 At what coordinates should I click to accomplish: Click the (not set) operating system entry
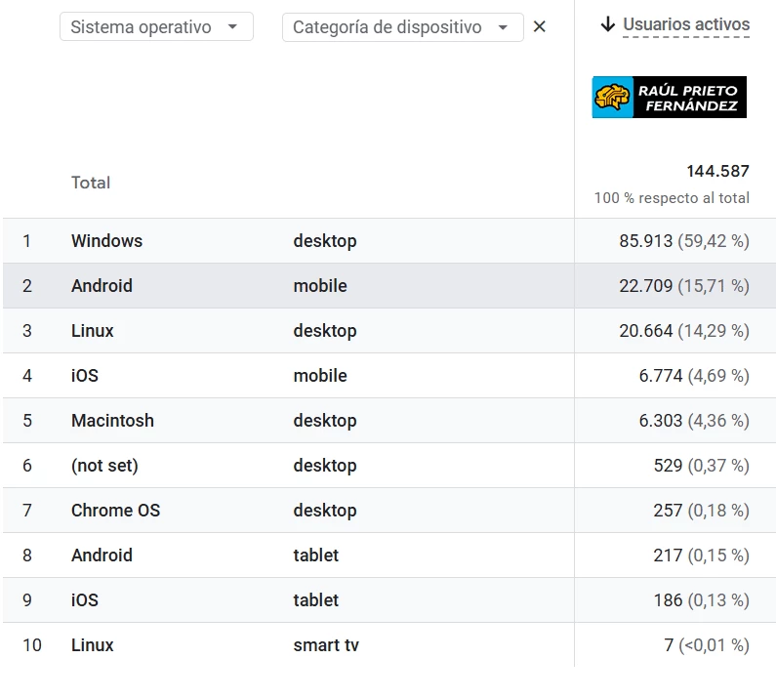click(104, 466)
